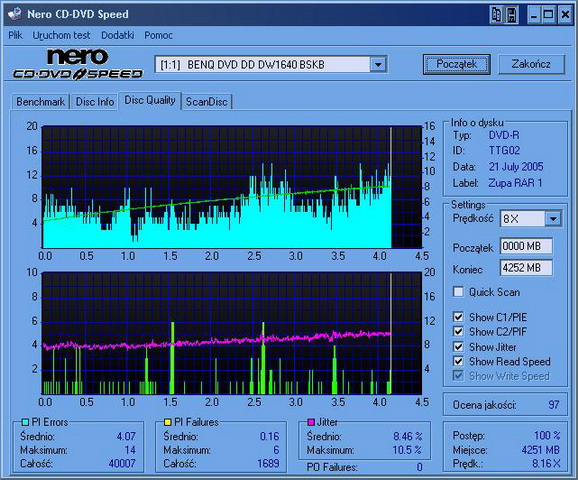Uncheck Show C1/PIE

pyautogui.click(x=458, y=317)
